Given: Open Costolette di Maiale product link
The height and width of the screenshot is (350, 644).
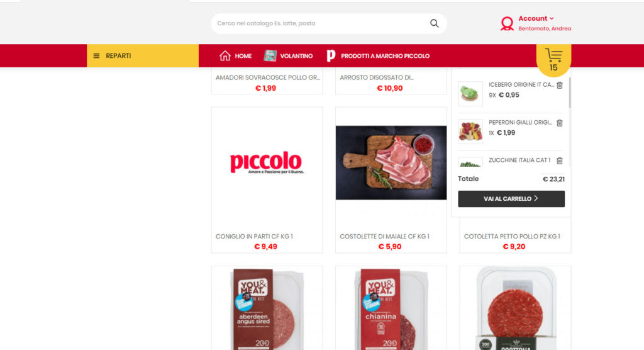Looking at the screenshot, I should coord(384,237).
